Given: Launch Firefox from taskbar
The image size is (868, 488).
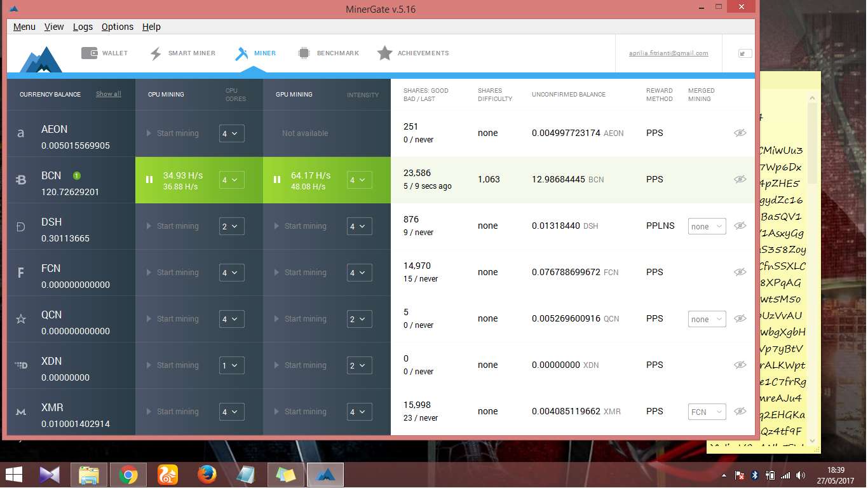Looking at the screenshot, I should 207,475.
